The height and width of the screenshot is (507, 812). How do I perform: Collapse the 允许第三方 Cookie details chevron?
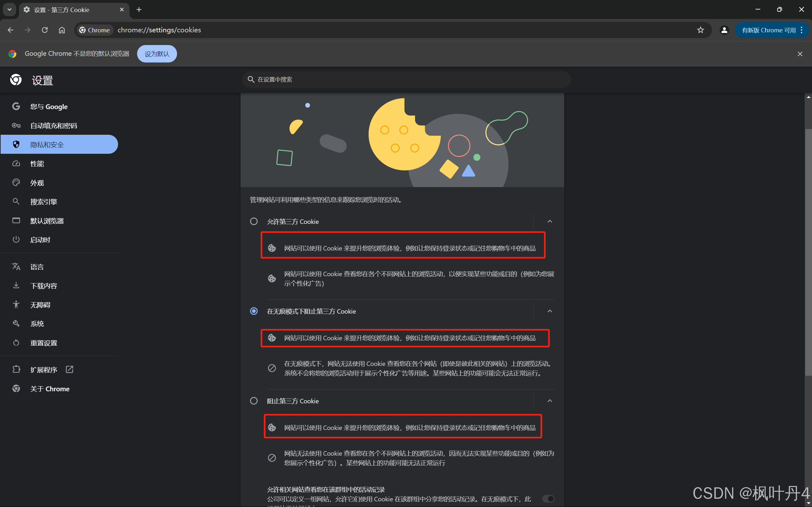pos(550,221)
